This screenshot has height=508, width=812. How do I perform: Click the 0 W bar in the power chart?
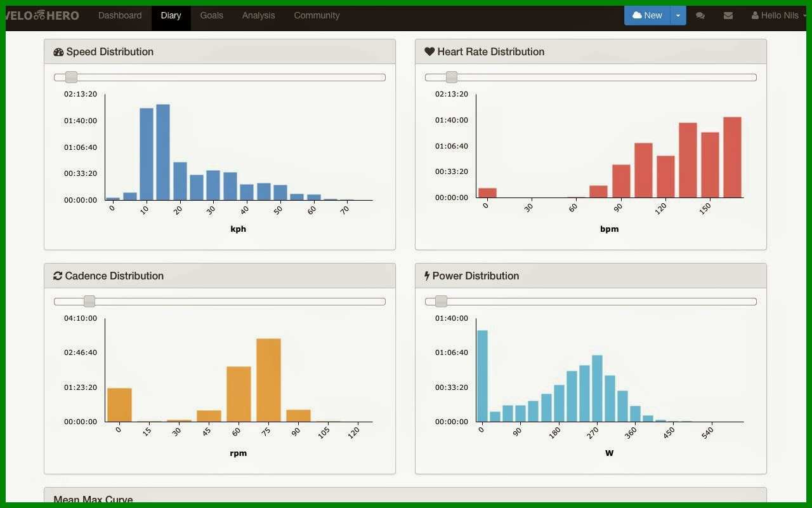pos(482,376)
